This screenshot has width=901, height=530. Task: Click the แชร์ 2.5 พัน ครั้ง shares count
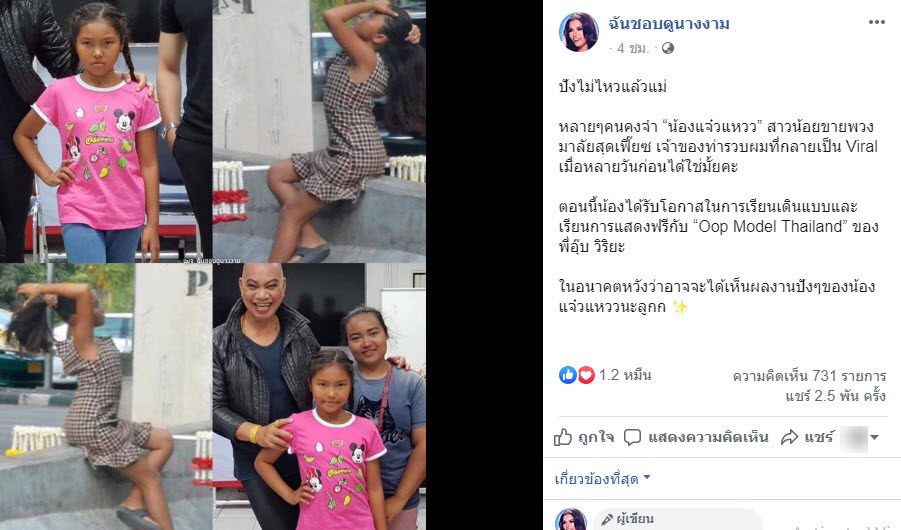[835, 396]
